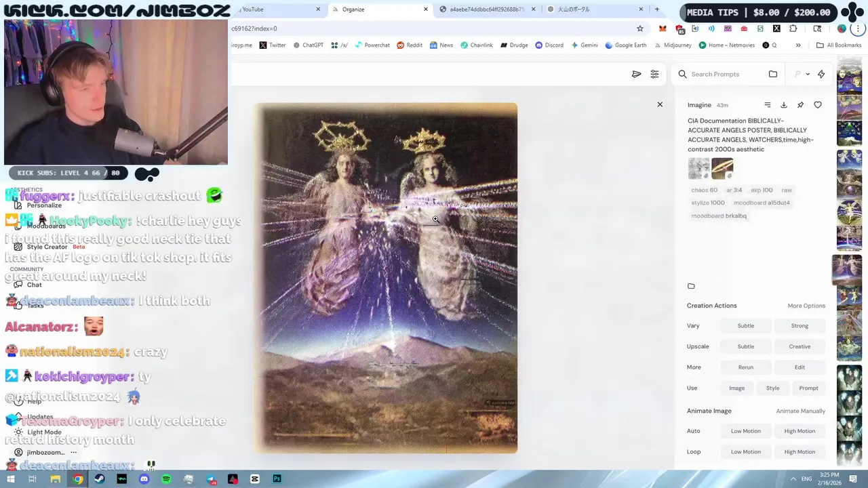Focus the Search Prompts field
Viewport: 868px width, 488px height.
(724, 74)
